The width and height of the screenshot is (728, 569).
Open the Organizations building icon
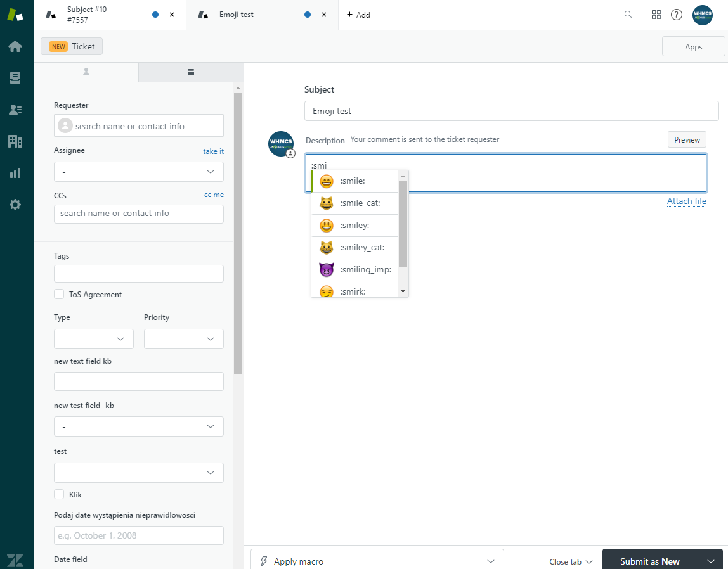(x=15, y=141)
